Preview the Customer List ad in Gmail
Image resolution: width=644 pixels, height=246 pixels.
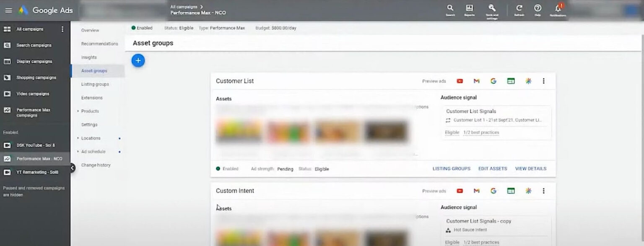[476, 81]
